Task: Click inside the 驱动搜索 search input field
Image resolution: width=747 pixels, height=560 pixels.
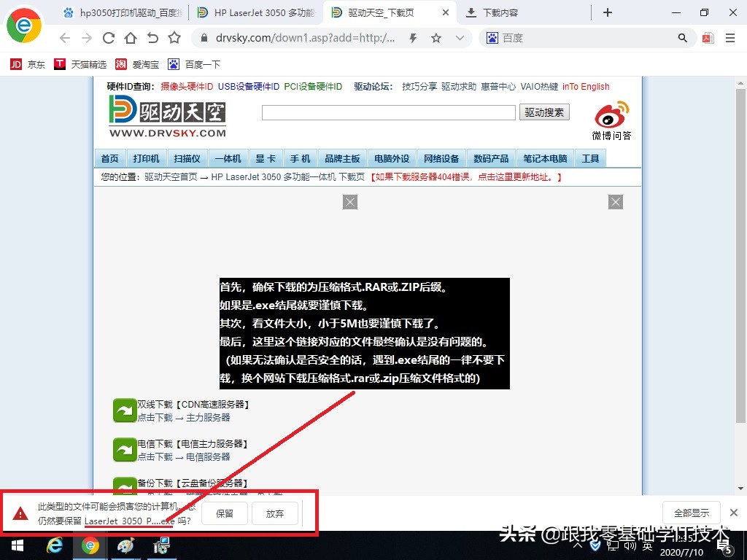Action: pyautogui.click(x=387, y=112)
